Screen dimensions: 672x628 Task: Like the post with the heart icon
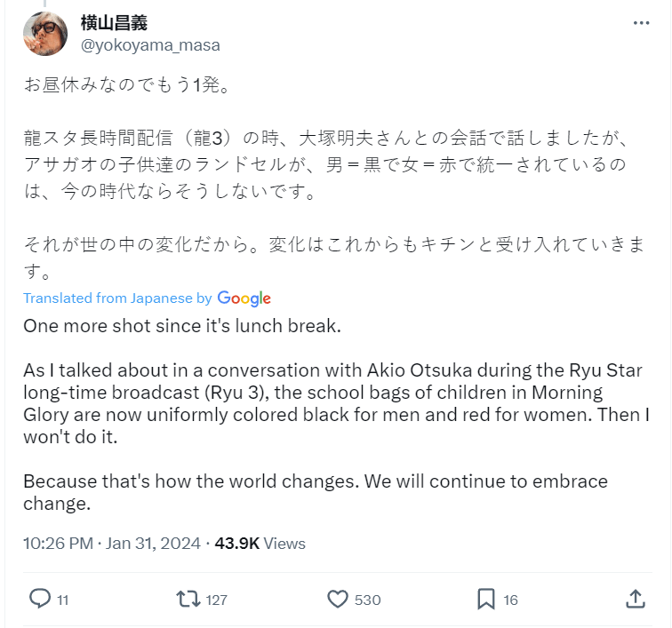click(338, 600)
